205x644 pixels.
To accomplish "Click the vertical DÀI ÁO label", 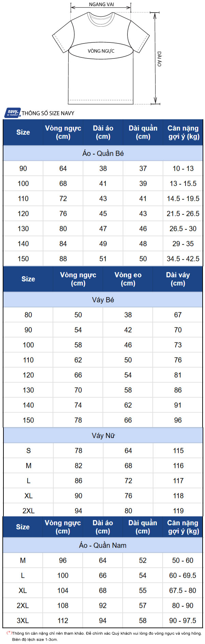I will [159, 59].
